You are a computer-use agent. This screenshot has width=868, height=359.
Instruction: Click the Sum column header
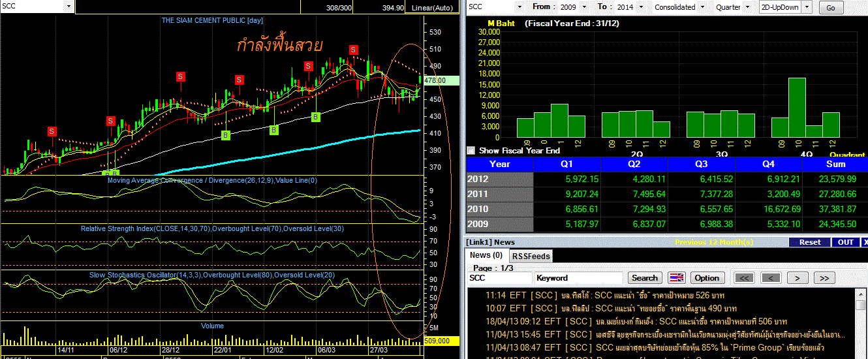[x=835, y=164]
